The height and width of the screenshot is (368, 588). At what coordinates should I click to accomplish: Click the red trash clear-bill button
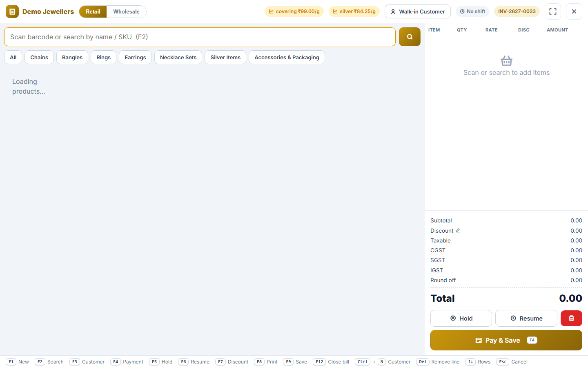pos(571,318)
